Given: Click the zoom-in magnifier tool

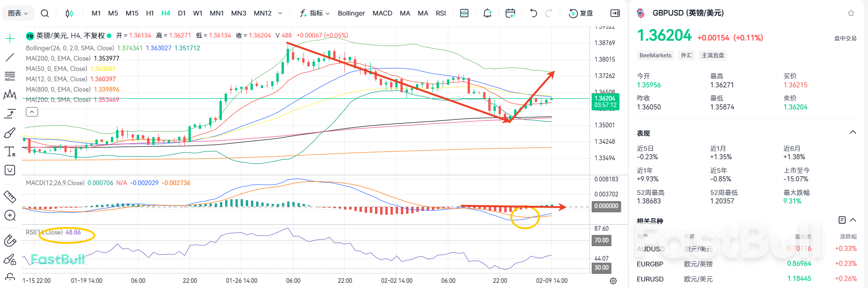Looking at the screenshot, I should (9, 216).
